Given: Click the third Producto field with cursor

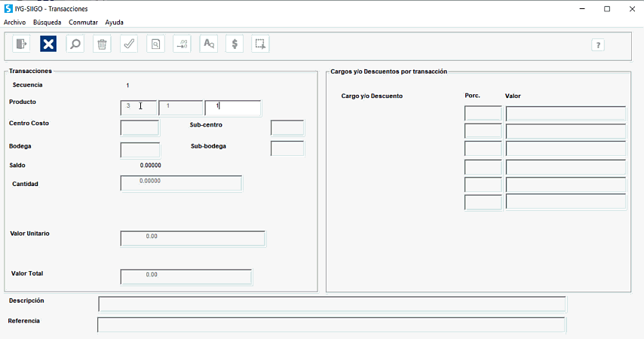Looking at the screenshot, I should [233, 108].
